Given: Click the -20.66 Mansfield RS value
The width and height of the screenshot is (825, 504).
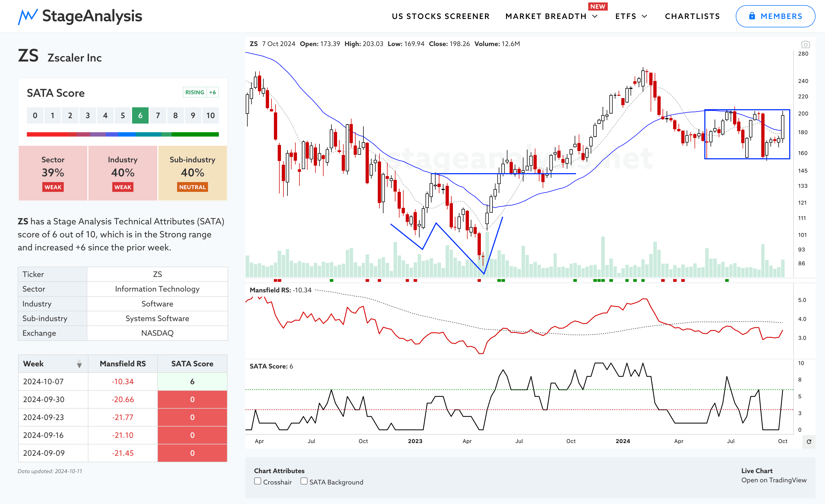Looking at the screenshot, I should (123, 400).
